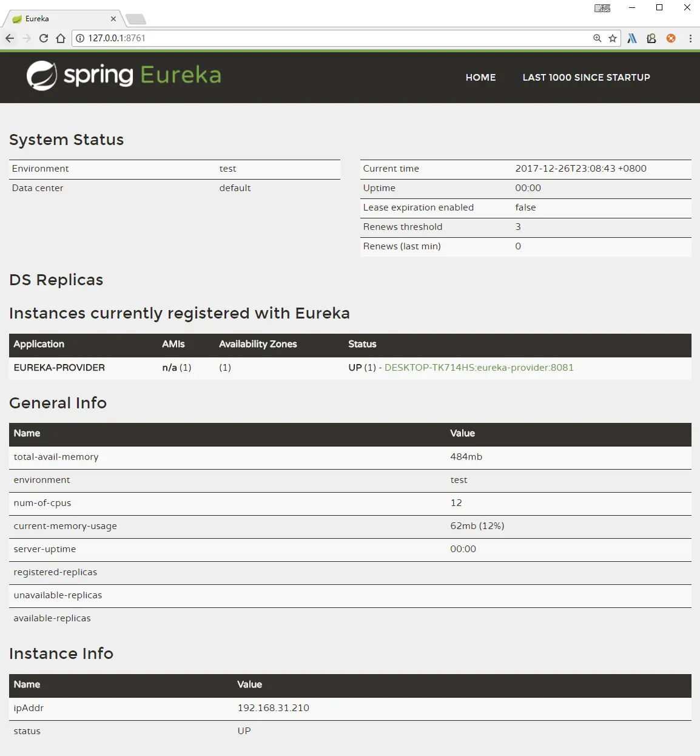Click the Spring Eureka logo
Viewport: 700px width, 756px height.
coord(124,76)
